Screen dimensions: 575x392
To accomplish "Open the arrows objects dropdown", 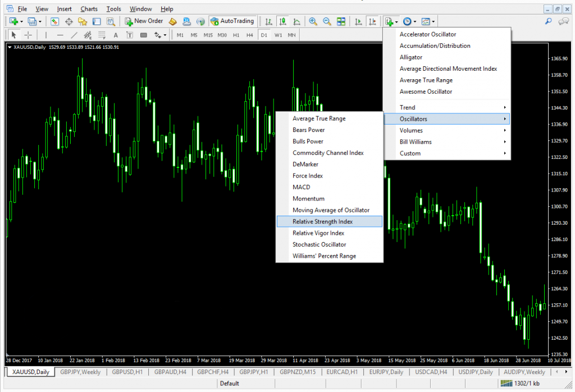I will pos(160,35).
